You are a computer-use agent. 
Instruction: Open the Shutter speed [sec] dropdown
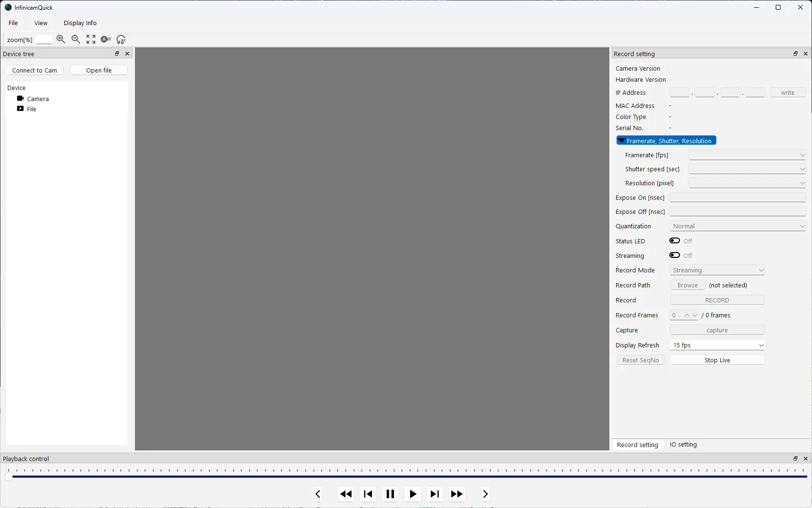coord(747,169)
